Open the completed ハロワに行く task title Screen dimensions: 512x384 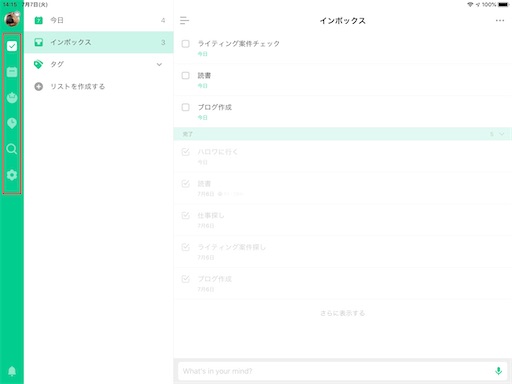click(x=218, y=152)
